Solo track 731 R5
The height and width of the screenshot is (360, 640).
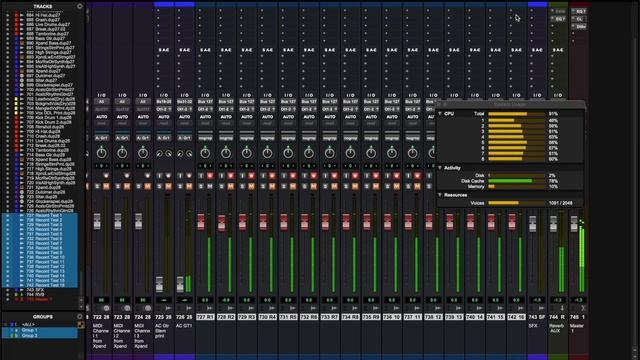[x=284, y=186]
